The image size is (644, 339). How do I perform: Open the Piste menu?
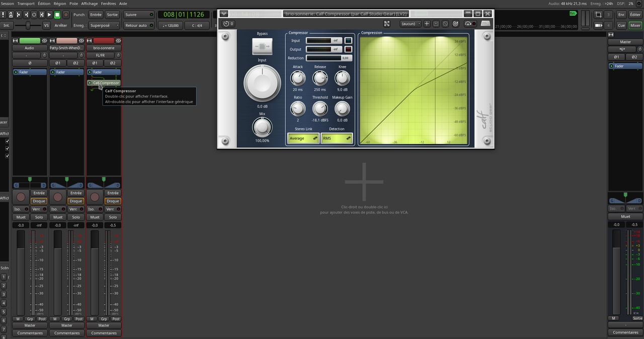click(x=74, y=4)
